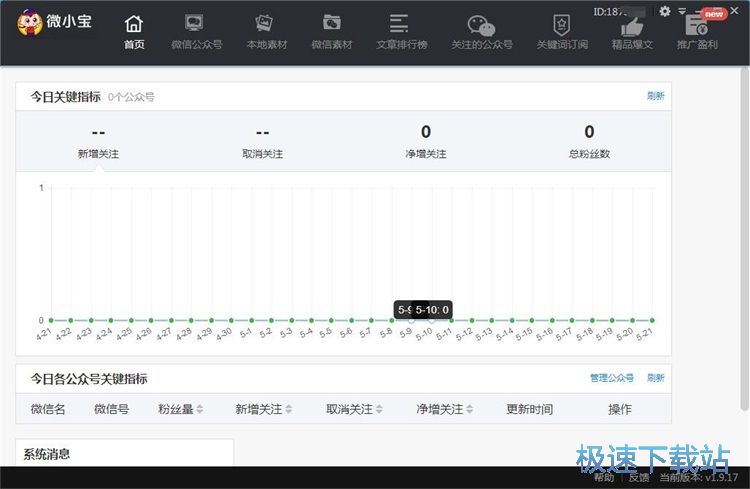The height and width of the screenshot is (489, 750).
Task: Open 推广盈利 section
Action: pyautogui.click(x=697, y=33)
